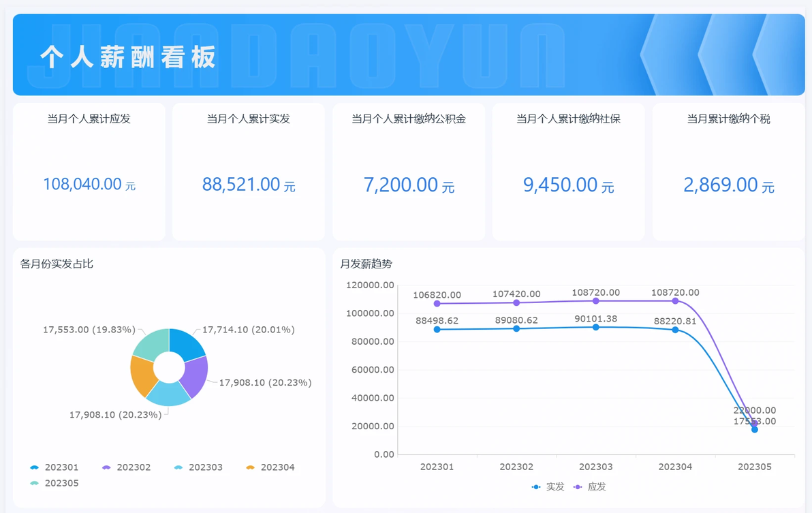Screen dimensions: 812x513
Task: Click the 实发 data point labeled 88498.62
Action: click(x=437, y=330)
